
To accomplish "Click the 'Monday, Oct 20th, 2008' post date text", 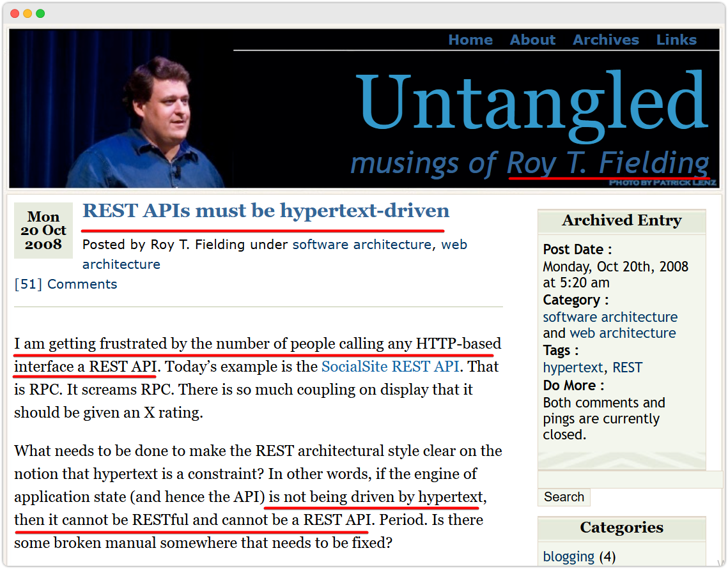I will click(x=615, y=275).
